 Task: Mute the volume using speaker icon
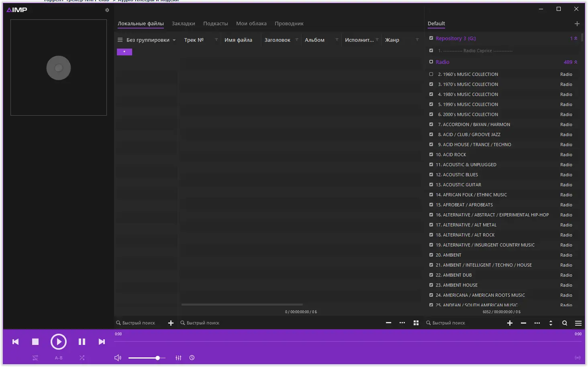[x=118, y=358]
